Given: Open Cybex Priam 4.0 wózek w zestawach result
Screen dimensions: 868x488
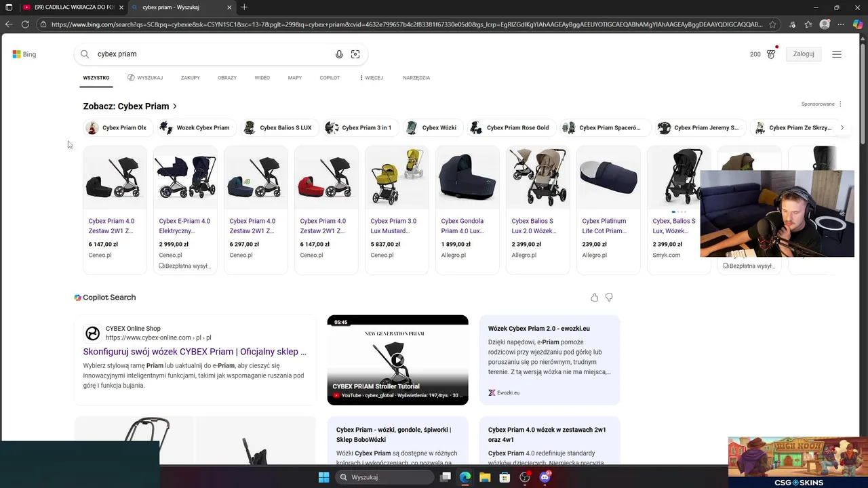Looking at the screenshot, I should [547, 434].
